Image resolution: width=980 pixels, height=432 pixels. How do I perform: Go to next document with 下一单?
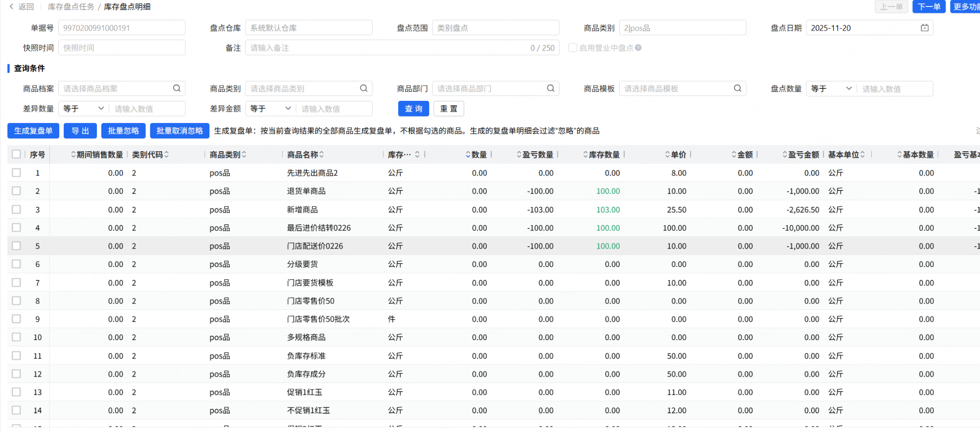pos(929,7)
